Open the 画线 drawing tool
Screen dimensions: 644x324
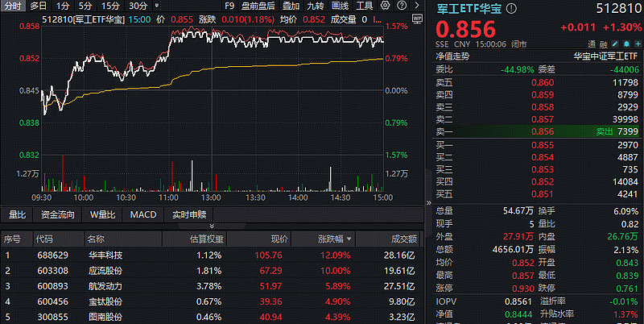point(340,6)
